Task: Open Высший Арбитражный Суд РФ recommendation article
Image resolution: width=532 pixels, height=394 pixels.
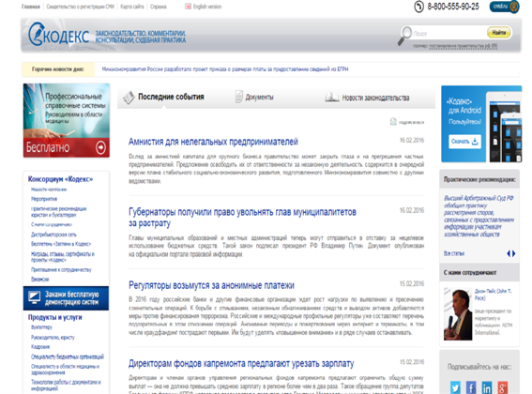Action: pyautogui.click(x=479, y=216)
